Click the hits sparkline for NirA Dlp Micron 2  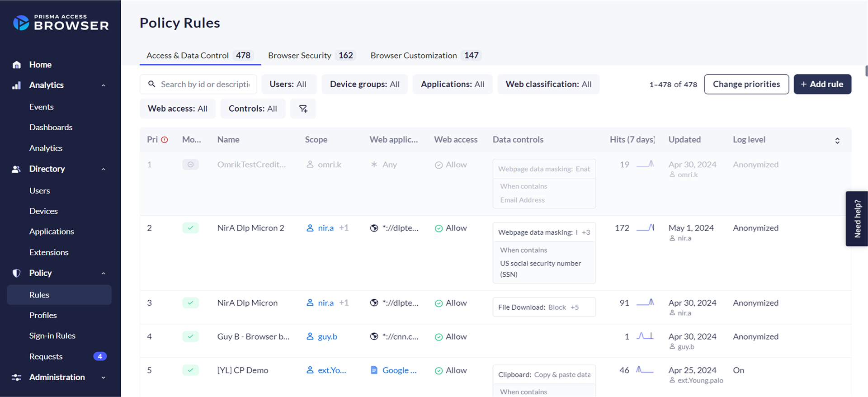pyautogui.click(x=645, y=228)
